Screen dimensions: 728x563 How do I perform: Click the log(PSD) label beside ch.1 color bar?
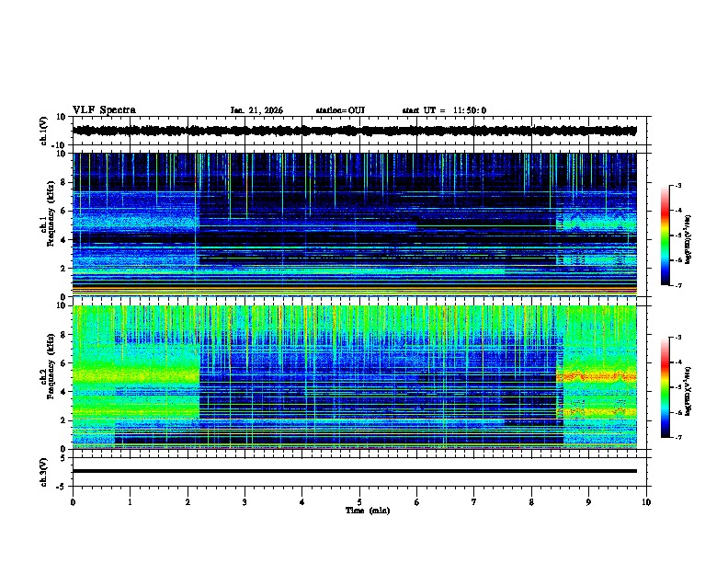[688, 240]
